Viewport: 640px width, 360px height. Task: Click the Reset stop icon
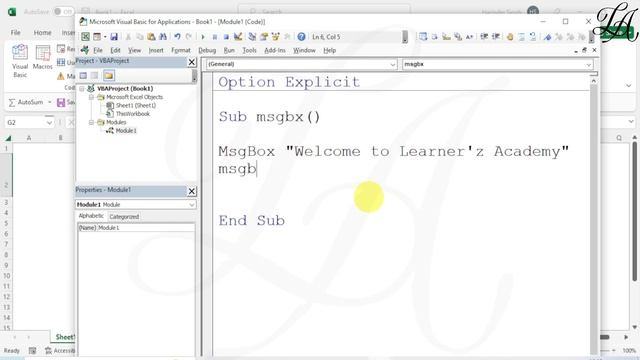226,37
